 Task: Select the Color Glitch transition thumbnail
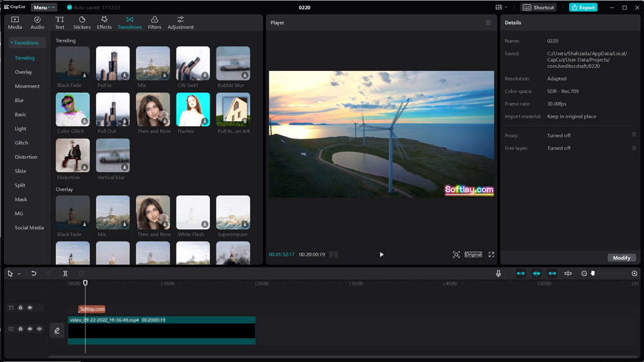tap(73, 110)
